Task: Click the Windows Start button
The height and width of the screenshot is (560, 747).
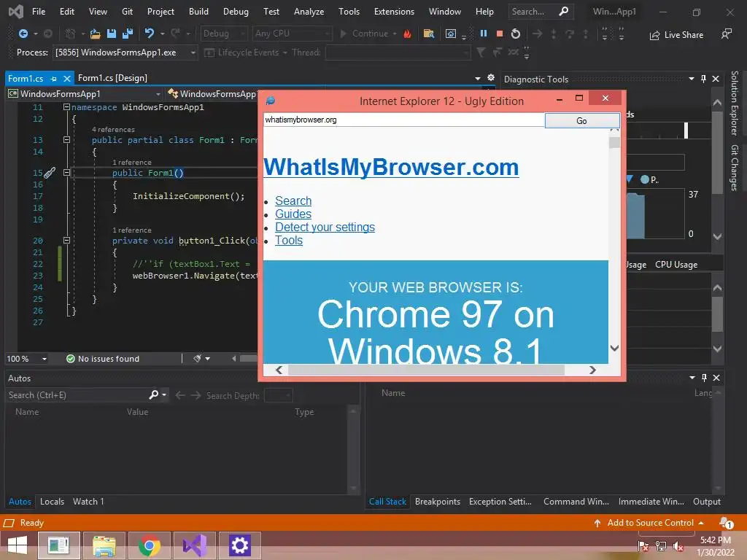Action: pyautogui.click(x=17, y=545)
